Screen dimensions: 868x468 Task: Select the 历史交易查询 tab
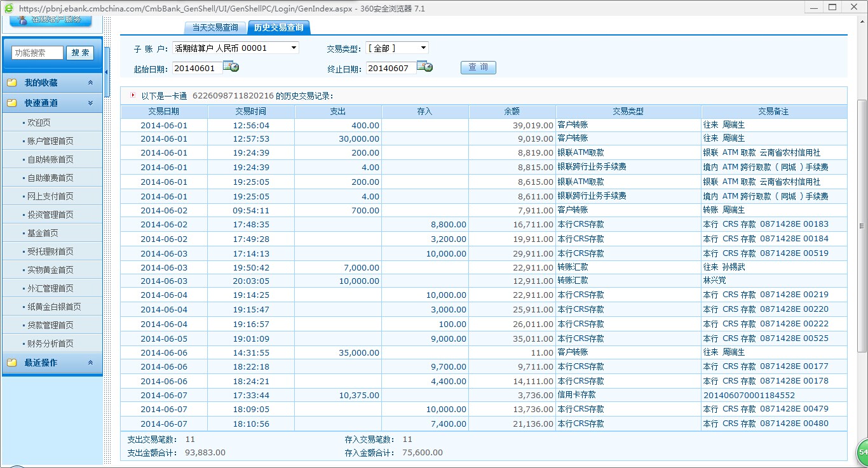[x=278, y=27]
